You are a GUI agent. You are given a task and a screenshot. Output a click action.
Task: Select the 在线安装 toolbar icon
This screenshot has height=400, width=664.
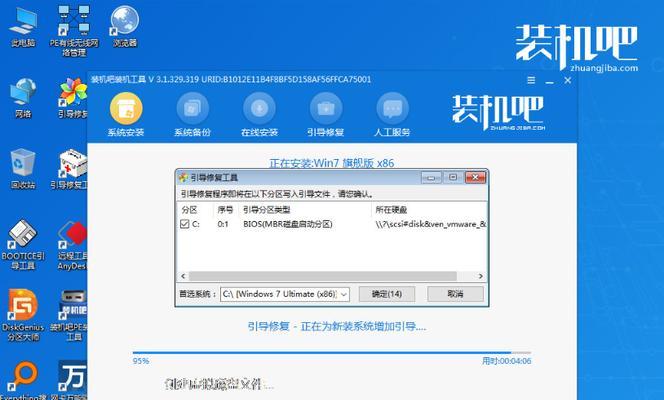pos(259,114)
